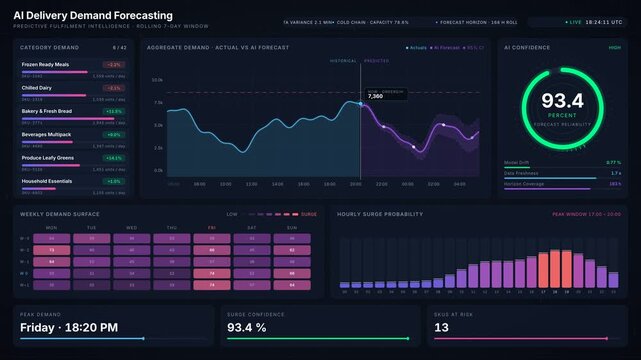The width and height of the screenshot is (641, 360).
Task: Select the MON column header in heatmap
Action: point(52,228)
